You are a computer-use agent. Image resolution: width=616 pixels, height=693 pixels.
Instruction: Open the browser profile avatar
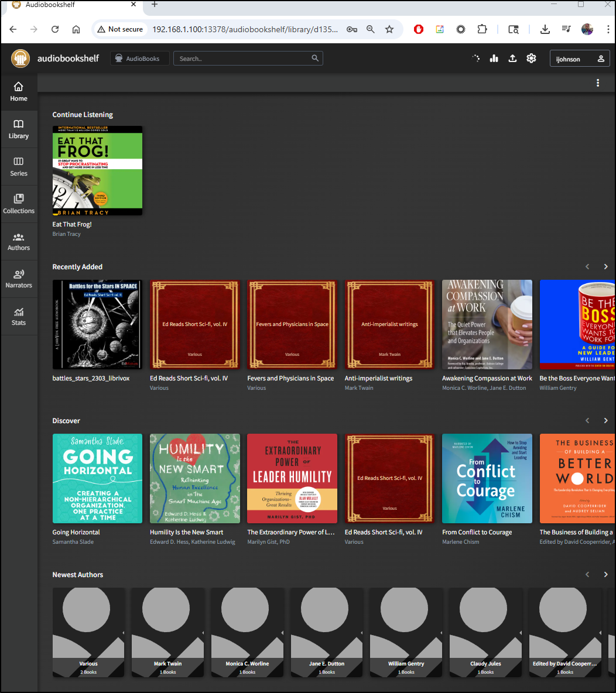coord(587,29)
